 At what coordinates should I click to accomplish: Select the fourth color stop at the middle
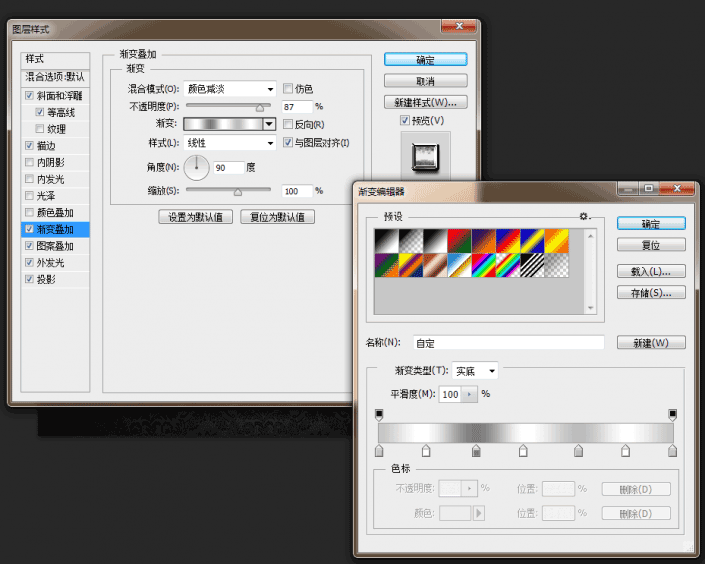pos(523,451)
